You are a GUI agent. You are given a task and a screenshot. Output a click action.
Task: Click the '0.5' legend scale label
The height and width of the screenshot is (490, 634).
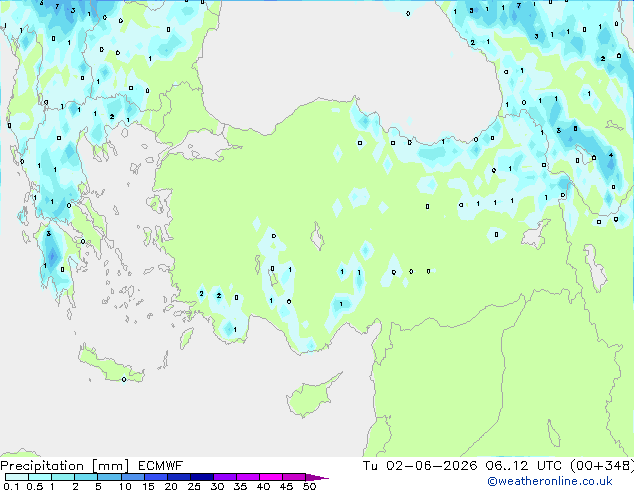coord(34,486)
